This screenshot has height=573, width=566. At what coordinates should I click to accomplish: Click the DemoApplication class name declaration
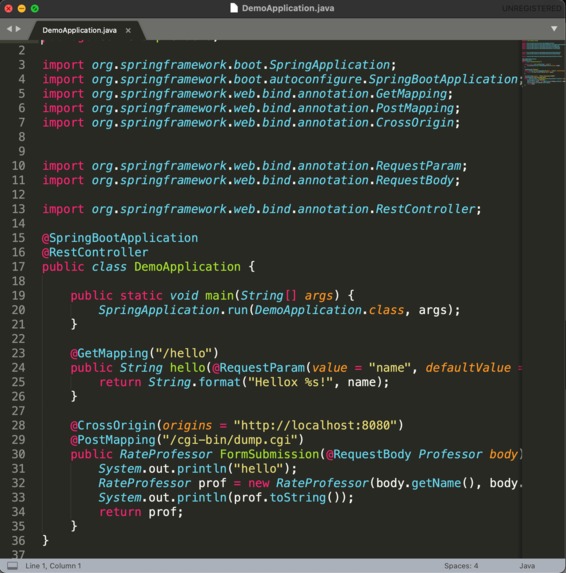(187, 267)
